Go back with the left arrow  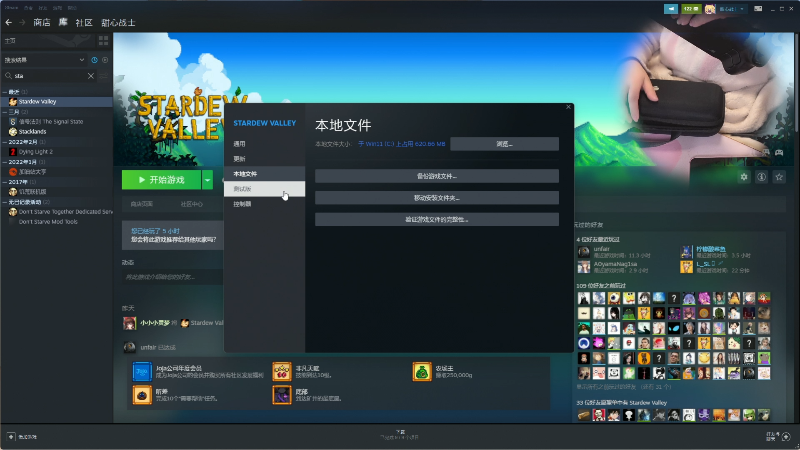click(x=8, y=22)
